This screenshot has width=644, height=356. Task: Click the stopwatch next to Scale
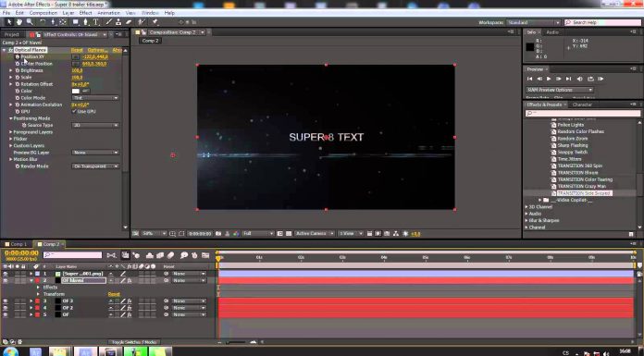[18, 77]
